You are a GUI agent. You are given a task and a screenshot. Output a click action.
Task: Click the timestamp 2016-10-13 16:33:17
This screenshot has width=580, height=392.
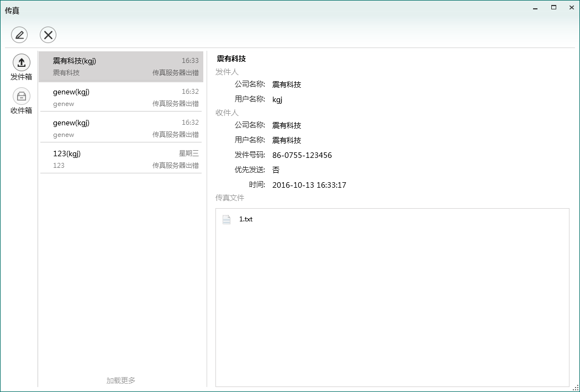coord(309,185)
